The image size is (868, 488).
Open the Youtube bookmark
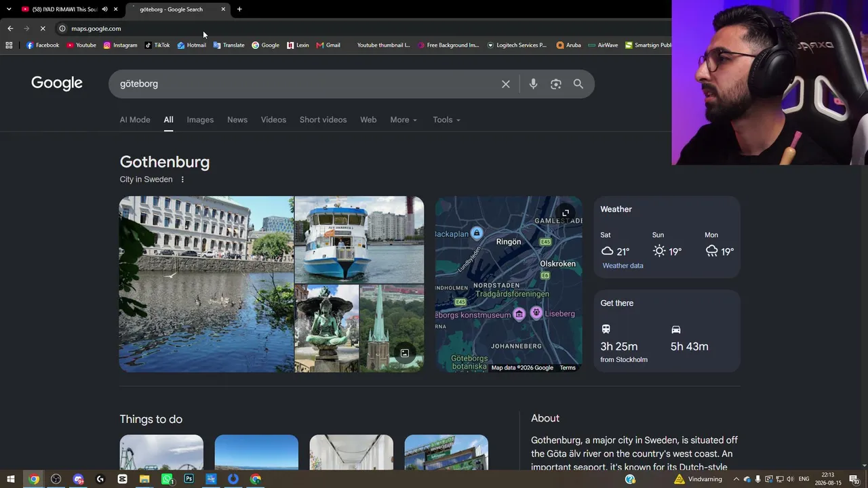[81, 45]
